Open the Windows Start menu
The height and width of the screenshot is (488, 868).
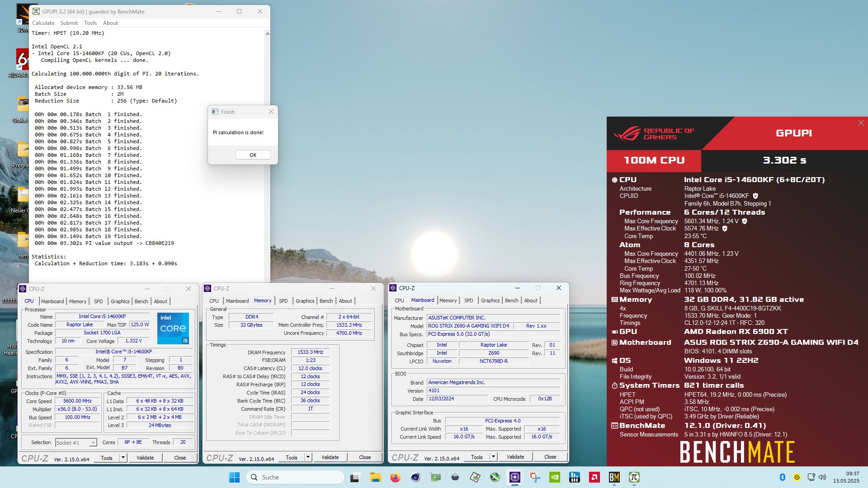pyautogui.click(x=235, y=477)
